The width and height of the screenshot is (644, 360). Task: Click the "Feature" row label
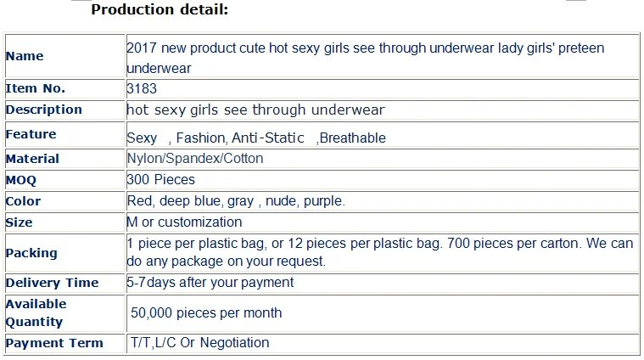31,134
